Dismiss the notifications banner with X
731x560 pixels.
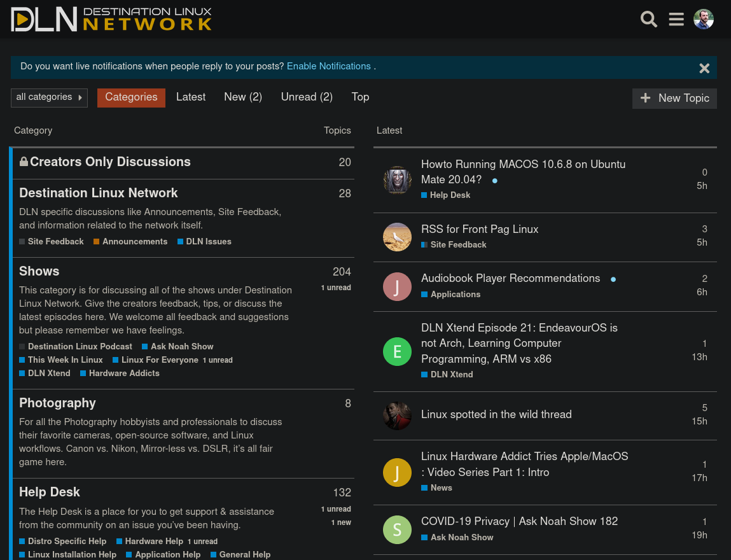pyautogui.click(x=704, y=68)
